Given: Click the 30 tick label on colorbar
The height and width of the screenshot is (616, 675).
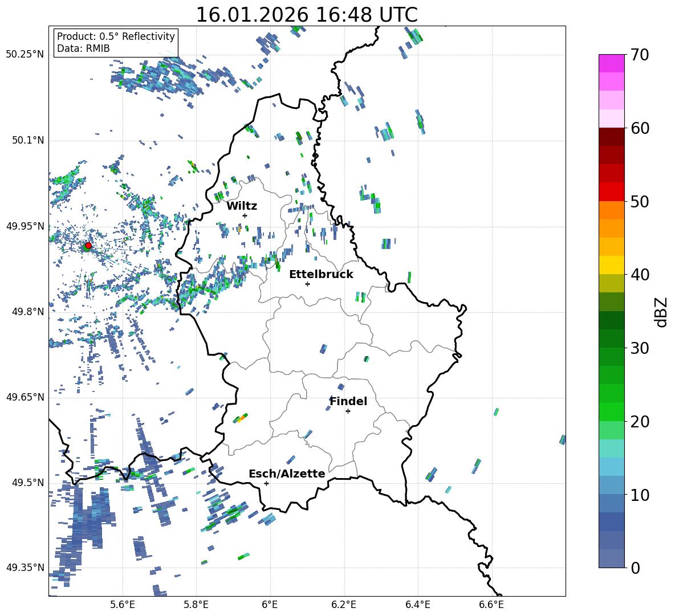Looking at the screenshot, I should click(x=639, y=348).
